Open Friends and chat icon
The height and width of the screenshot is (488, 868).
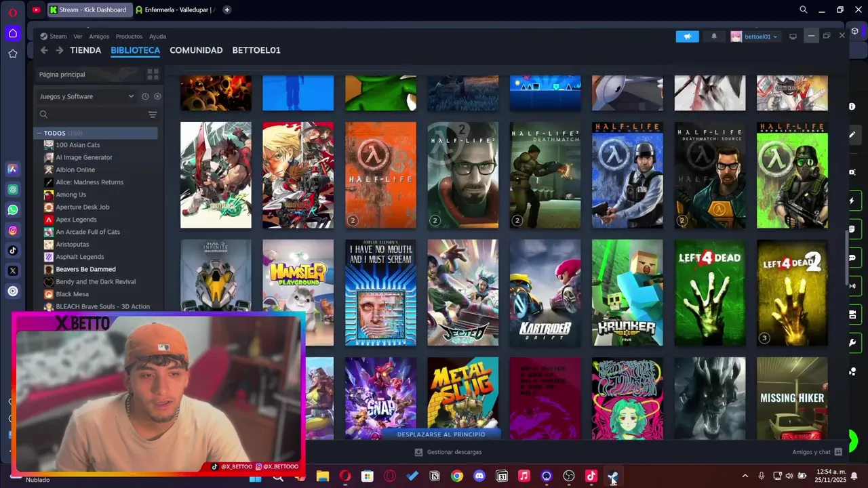838,452
